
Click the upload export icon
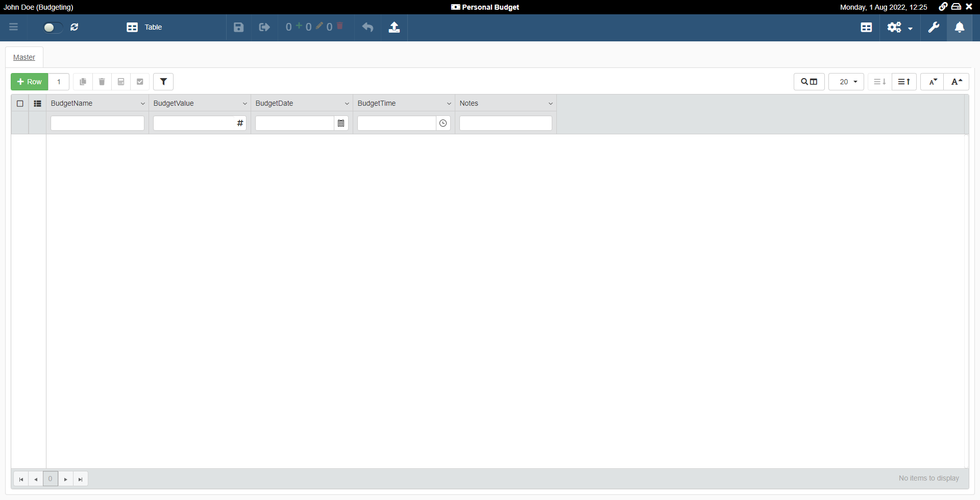coord(394,28)
